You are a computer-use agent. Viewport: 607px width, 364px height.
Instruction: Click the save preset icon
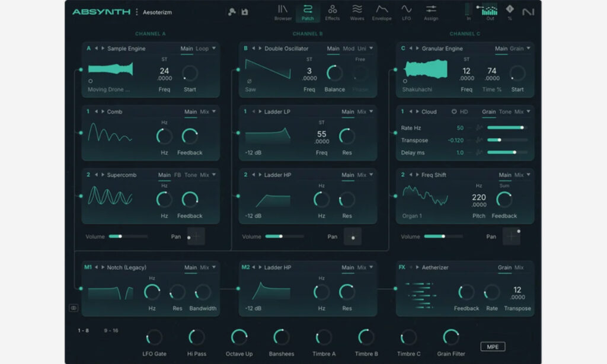245,12
